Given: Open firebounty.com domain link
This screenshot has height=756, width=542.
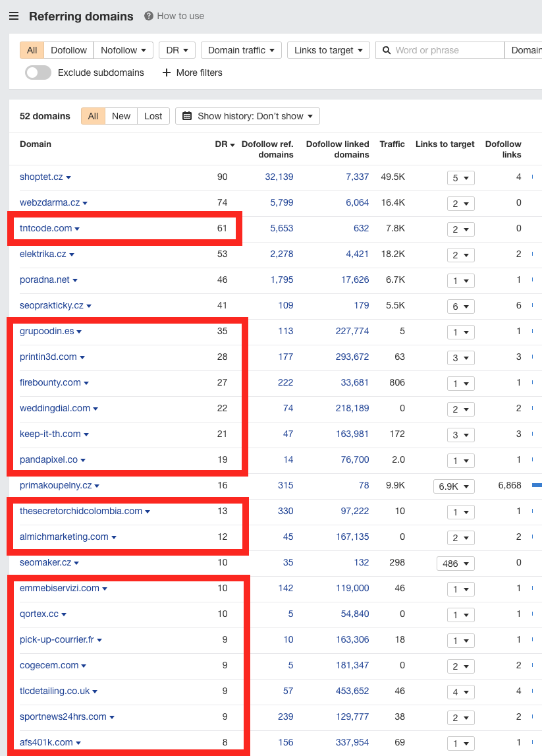Looking at the screenshot, I should [50, 383].
